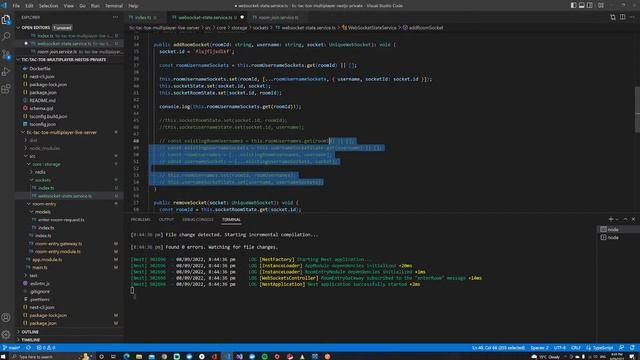The image size is (640, 360).
Task: Open Dockerfile in the explorer
Action: pyautogui.click(x=40, y=69)
